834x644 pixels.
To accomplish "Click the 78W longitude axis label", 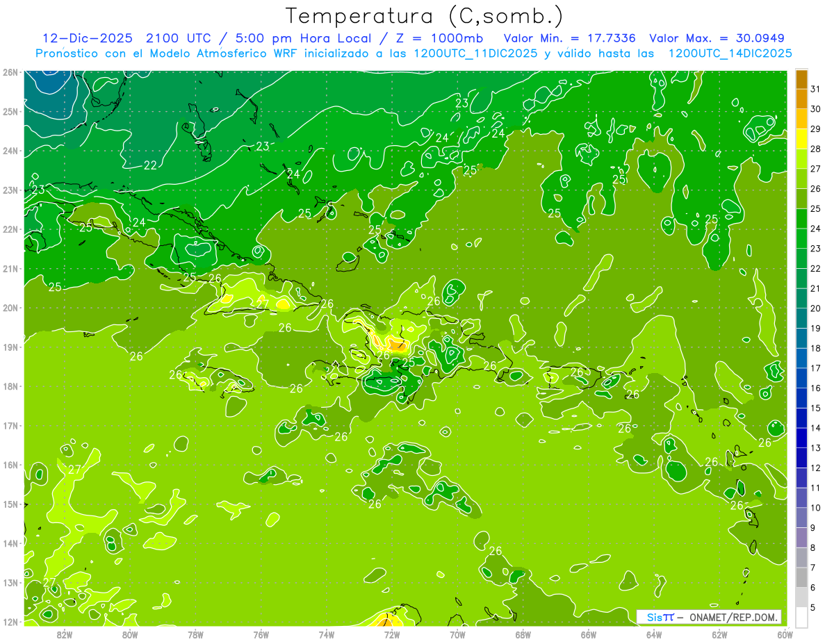I will tap(195, 634).
